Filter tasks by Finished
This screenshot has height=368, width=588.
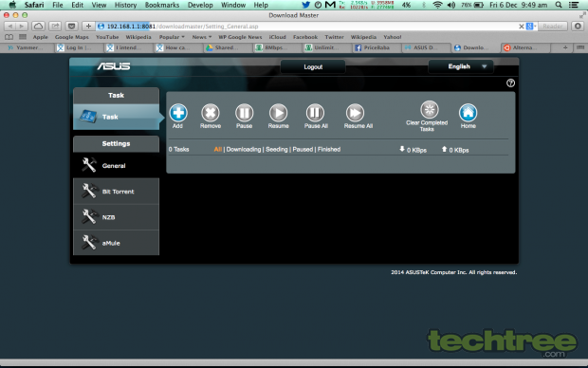click(329, 149)
